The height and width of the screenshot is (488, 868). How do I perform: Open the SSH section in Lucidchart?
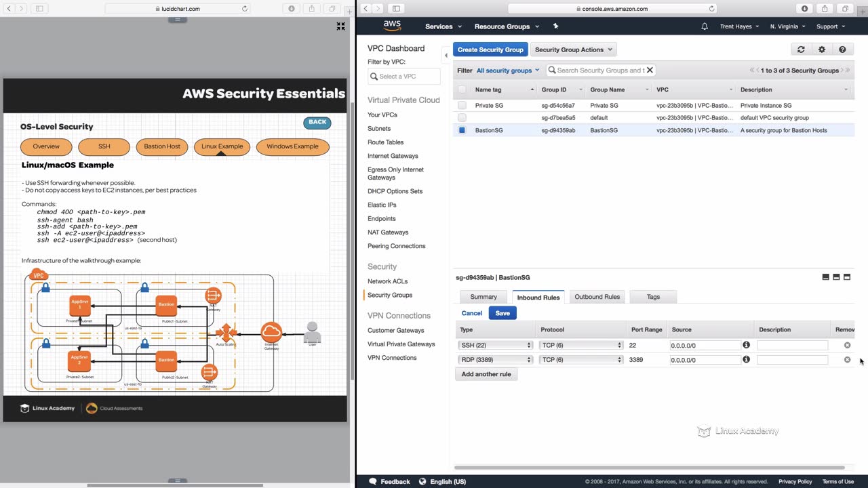coord(104,146)
